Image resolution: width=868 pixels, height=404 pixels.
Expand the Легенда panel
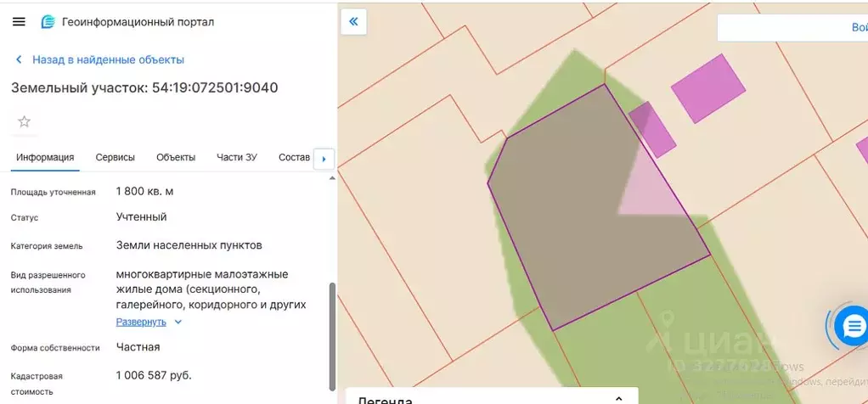(x=619, y=398)
